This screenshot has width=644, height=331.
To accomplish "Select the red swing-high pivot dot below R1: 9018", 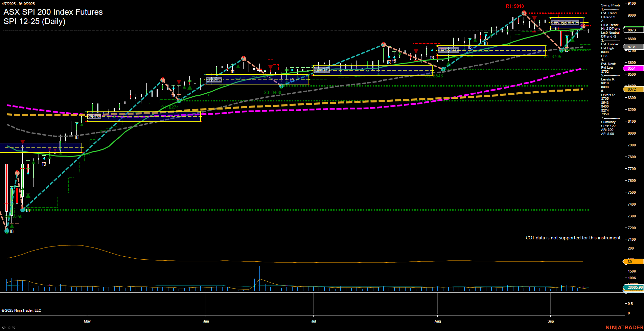I will [x=524, y=13].
